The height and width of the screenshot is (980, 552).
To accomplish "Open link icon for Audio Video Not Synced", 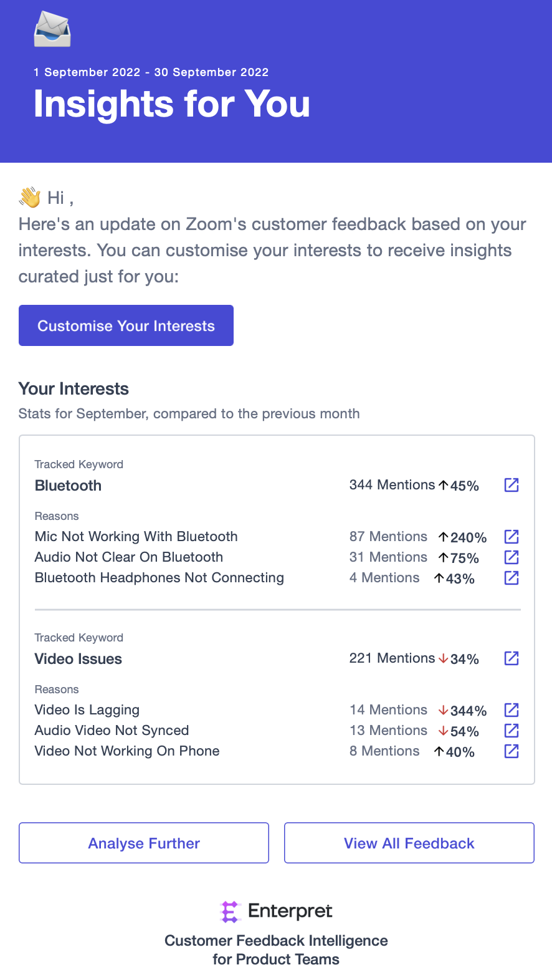I will [512, 731].
